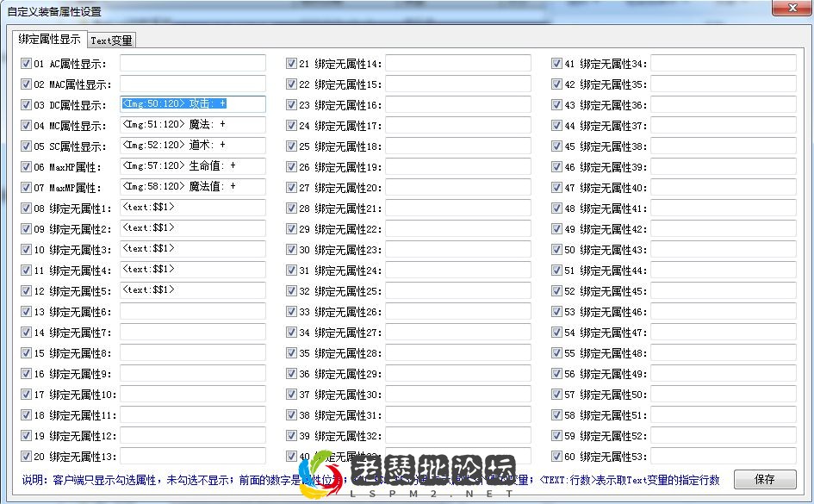Click the AC属性显示 input field
The height and width of the screenshot is (504, 814).
click(193, 63)
